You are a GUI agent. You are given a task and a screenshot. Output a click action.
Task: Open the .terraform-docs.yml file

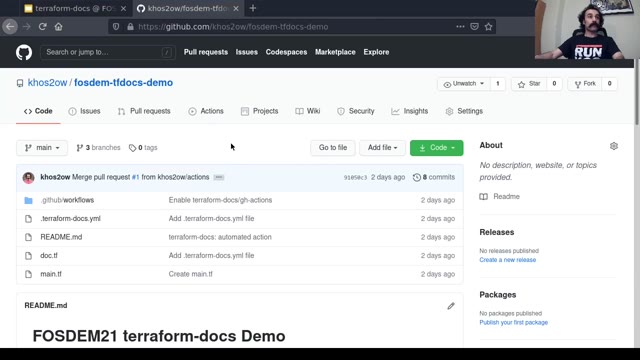[70, 218]
